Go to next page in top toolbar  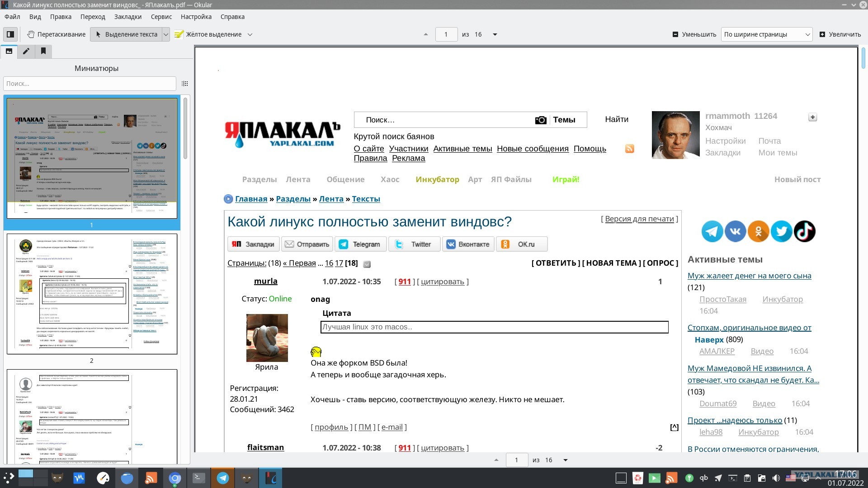point(495,34)
